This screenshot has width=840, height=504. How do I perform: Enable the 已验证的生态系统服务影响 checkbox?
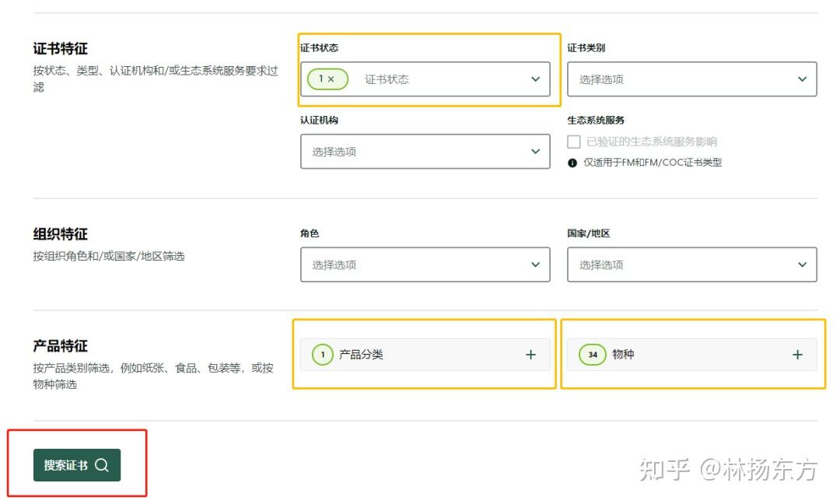(x=573, y=142)
